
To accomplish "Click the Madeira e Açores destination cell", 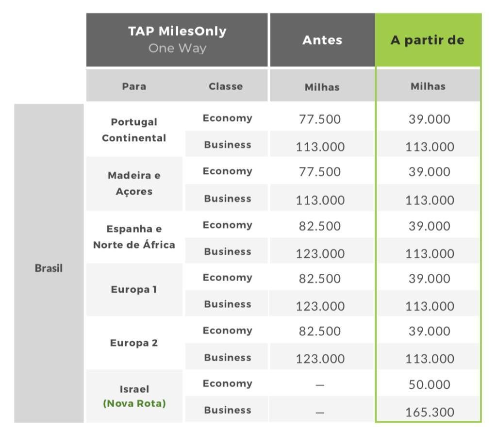I will (134, 183).
